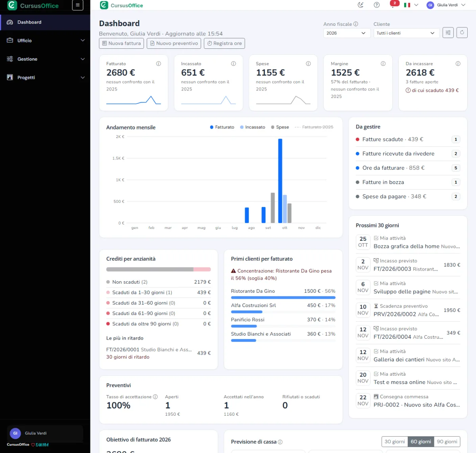Open PRV/2026/0002 scadenza preventivo entry
476x453 pixels.
(x=408, y=310)
